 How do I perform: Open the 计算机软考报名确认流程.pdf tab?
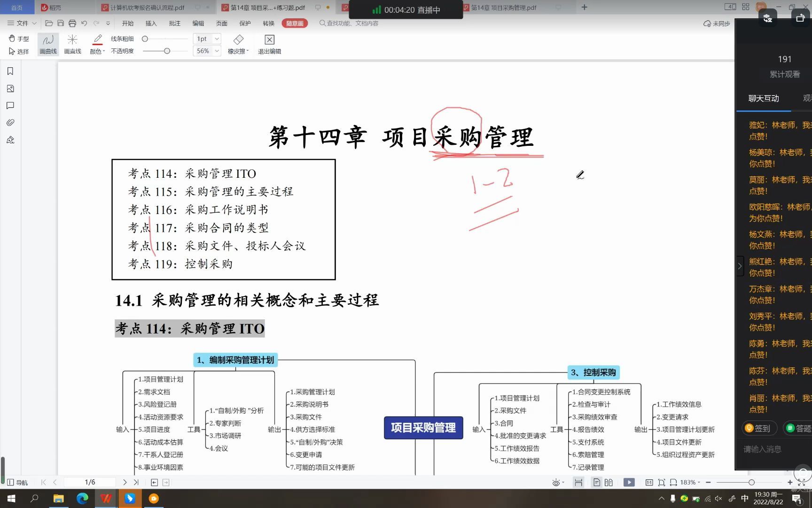click(x=147, y=8)
